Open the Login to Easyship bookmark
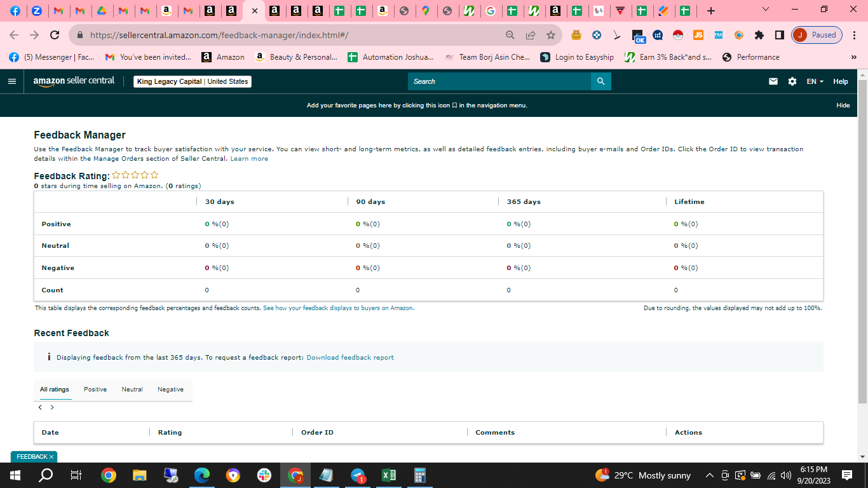The height and width of the screenshot is (488, 868). [577, 57]
